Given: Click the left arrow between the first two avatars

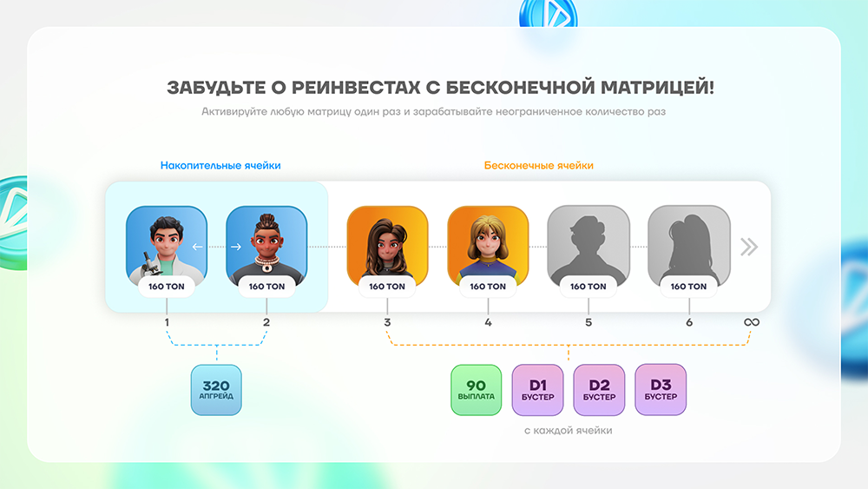Looking at the screenshot, I should coord(198,247).
